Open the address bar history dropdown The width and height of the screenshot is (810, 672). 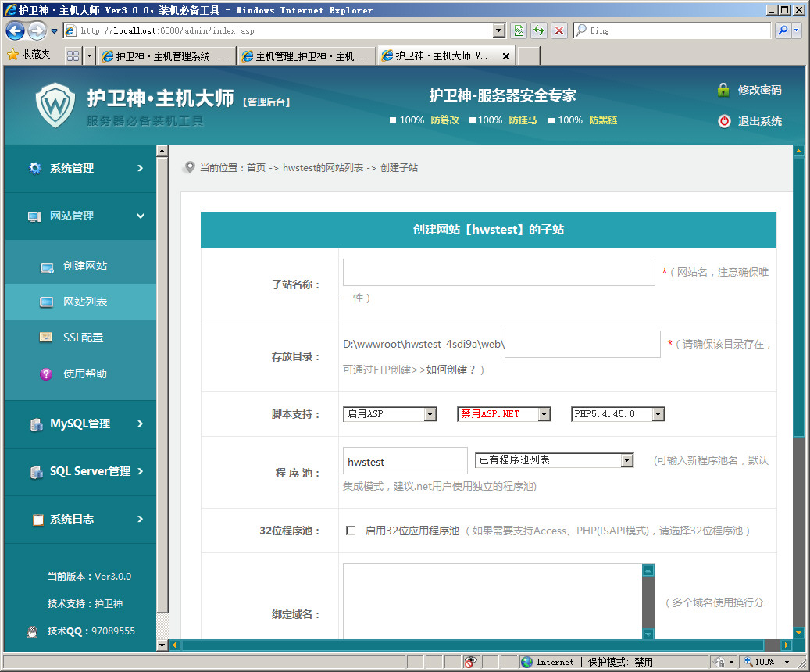(x=499, y=31)
